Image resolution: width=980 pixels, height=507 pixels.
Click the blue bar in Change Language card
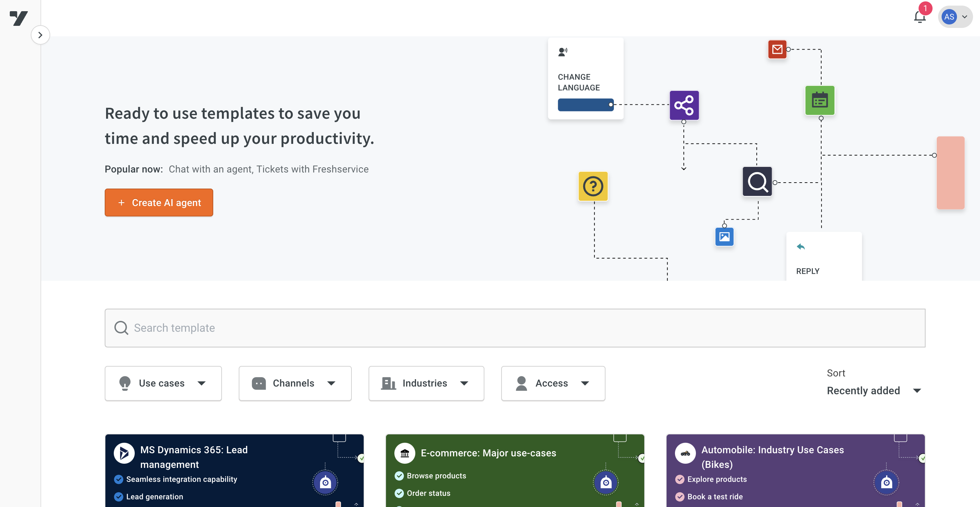click(585, 105)
